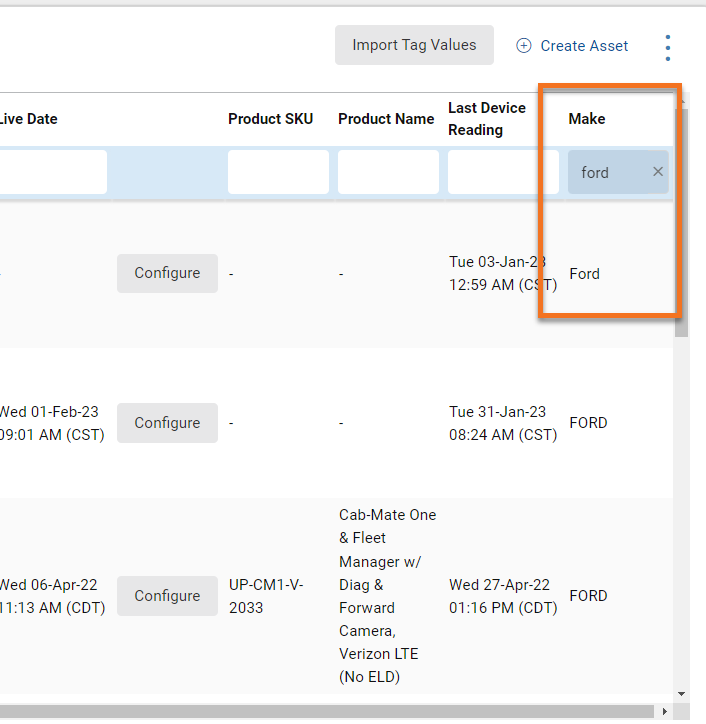Select the Wed 01-Feb-23 live date cell
This screenshot has height=724, width=706.
point(52,423)
